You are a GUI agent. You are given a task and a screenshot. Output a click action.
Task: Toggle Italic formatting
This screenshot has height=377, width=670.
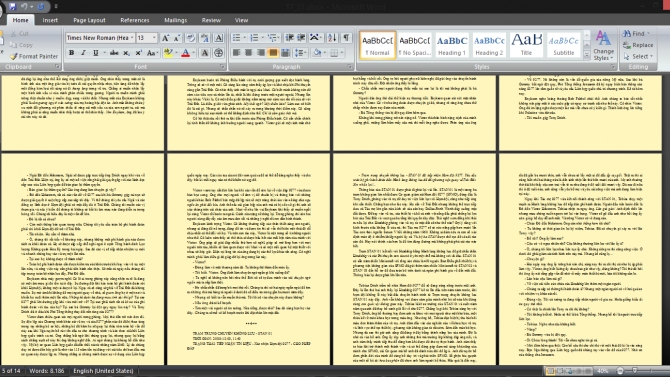[x=83, y=53]
